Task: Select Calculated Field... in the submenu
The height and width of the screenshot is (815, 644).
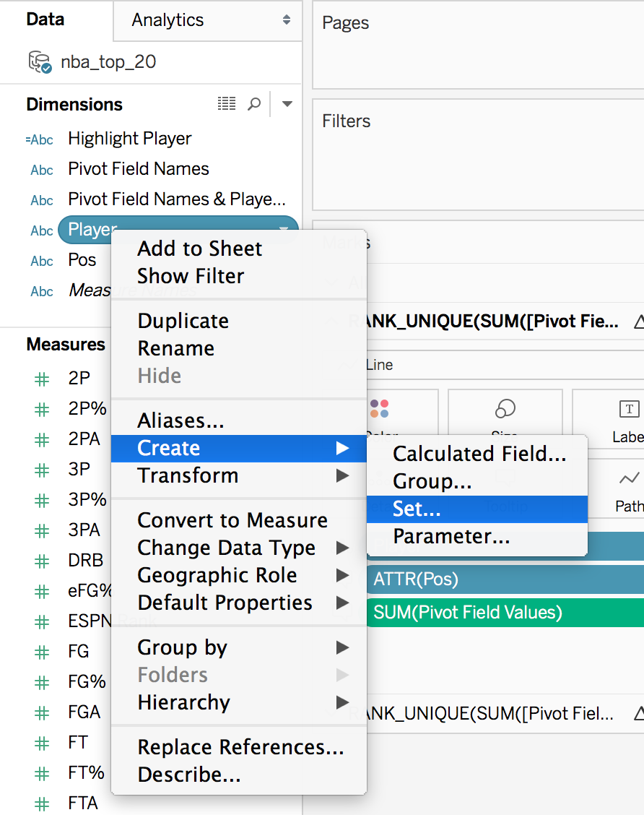Action: [x=479, y=454]
